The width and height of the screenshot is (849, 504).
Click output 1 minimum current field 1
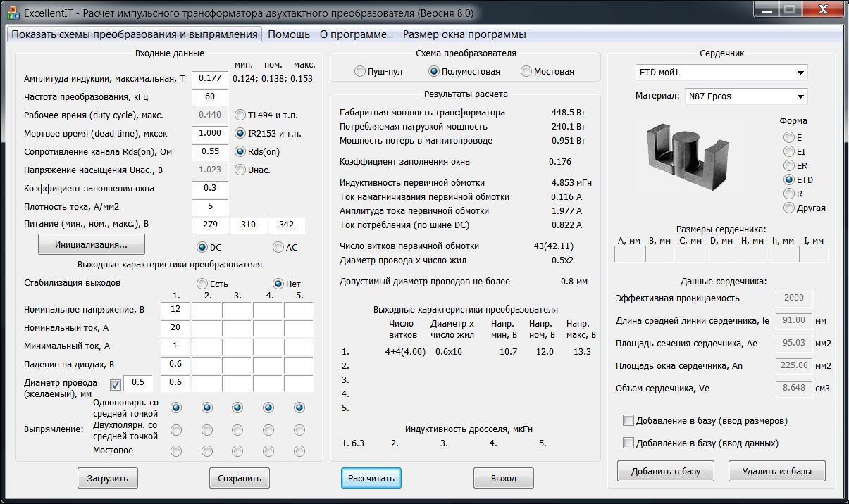click(175, 346)
